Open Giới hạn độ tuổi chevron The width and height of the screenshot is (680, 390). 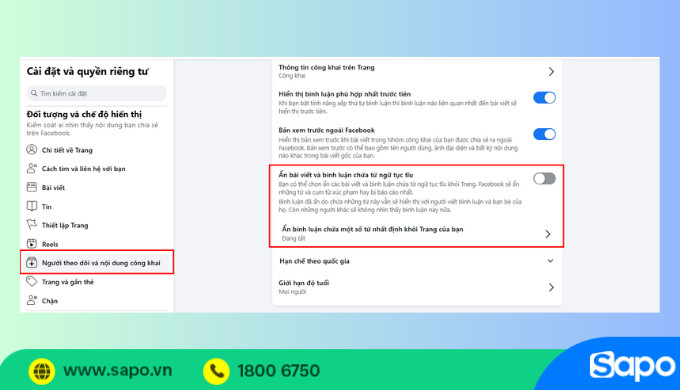coord(551,287)
